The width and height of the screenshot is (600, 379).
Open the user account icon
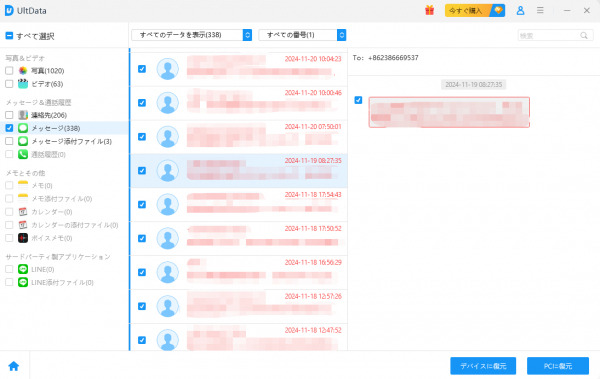coord(520,10)
